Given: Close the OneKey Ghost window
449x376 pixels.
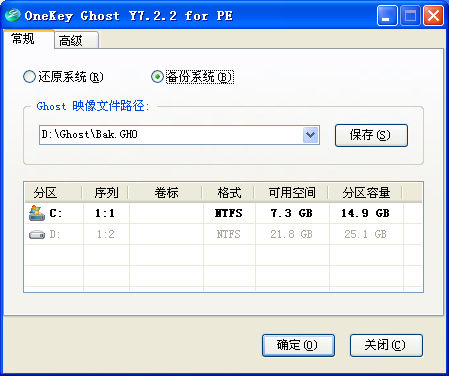Looking at the screenshot, I should point(433,16).
